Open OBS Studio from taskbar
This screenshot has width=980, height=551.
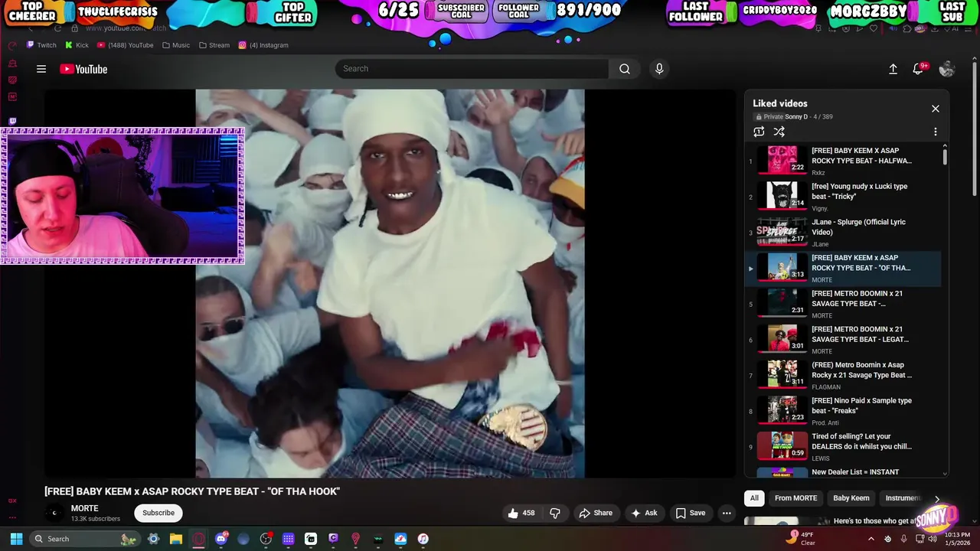(266, 539)
